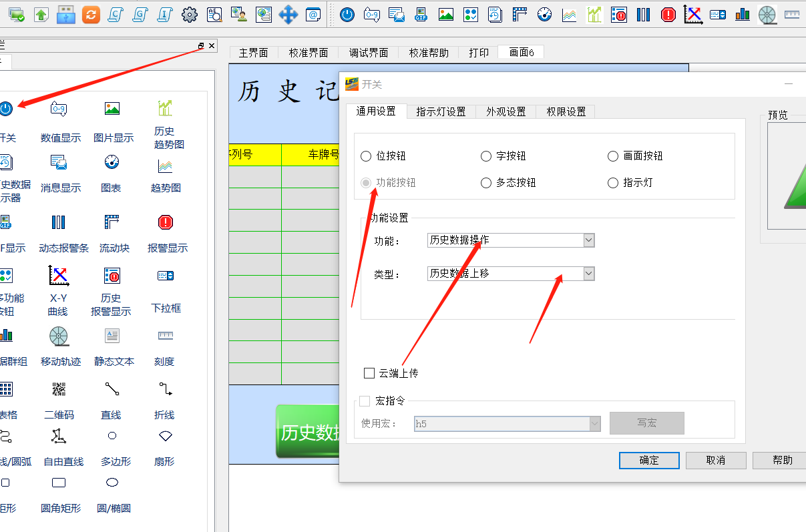
Task: Click the download-to-device icon in top toolbar
Action: (x=16, y=14)
